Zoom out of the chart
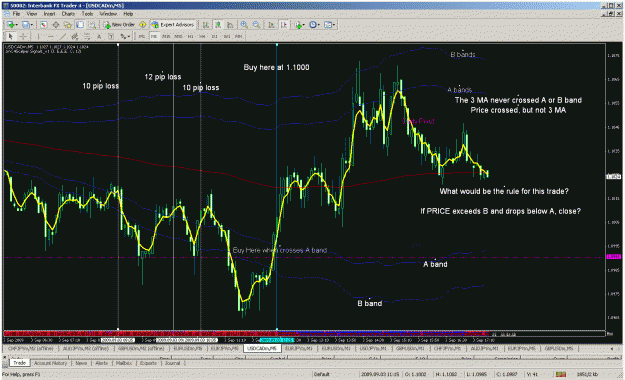Image resolution: width=625 pixels, height=380 pixels. (256, 25)
